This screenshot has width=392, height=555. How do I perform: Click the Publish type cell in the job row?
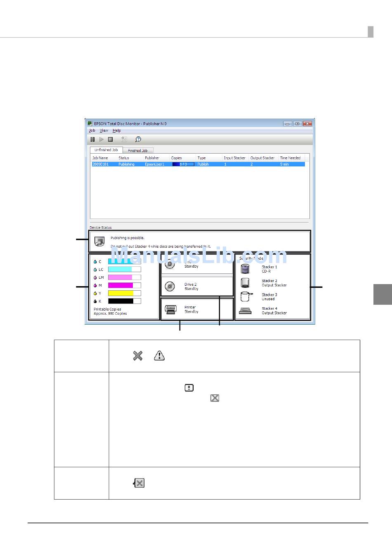click(x=203, y=164)
